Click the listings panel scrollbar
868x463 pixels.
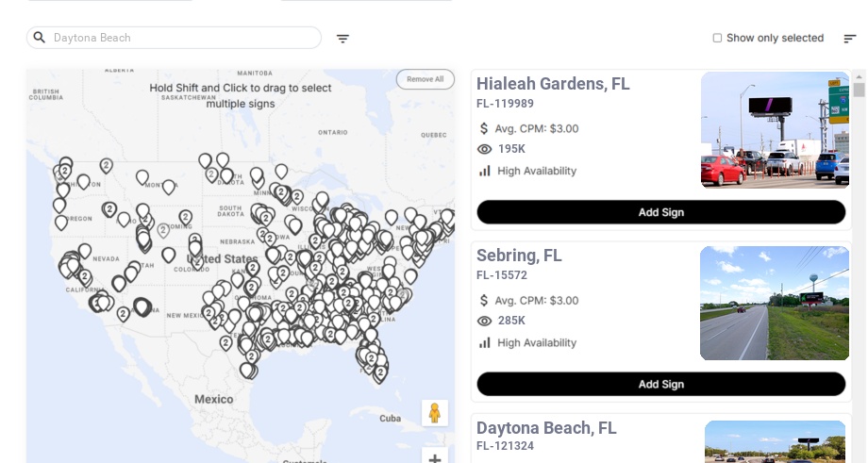click(x=860, y=90)
